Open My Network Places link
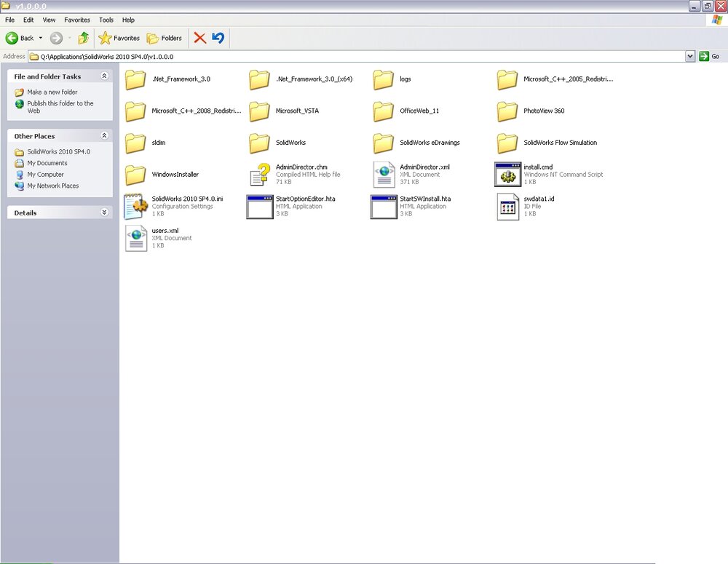 pos(53,186)
